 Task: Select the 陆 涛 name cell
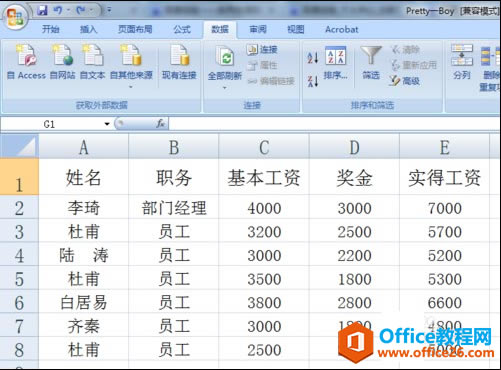84,255
